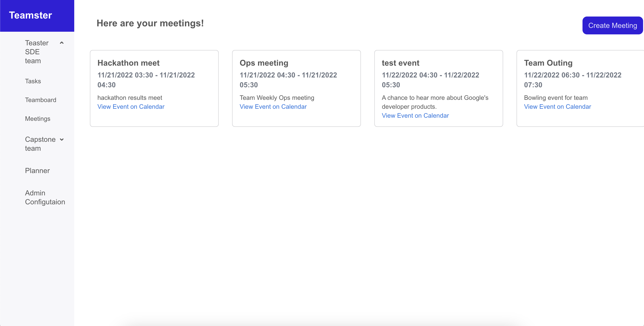Viewport: 644px width, 326px height.
Task: Click the test event card title
Action: click(400, 63)
